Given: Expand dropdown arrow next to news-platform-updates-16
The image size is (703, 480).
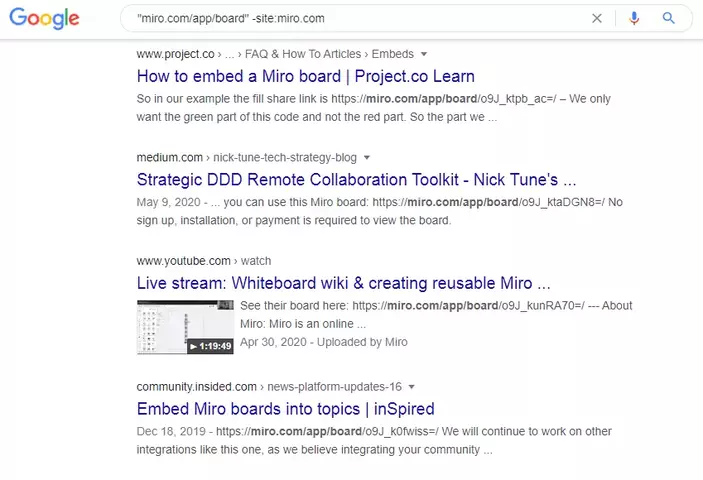Looking at the screenshot, I should click(x=412, y=387).
